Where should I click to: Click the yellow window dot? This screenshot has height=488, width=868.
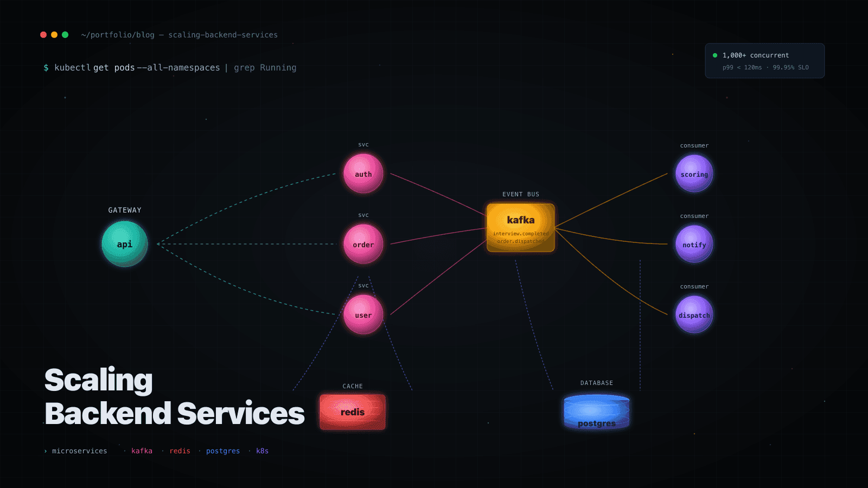[54, 35]
